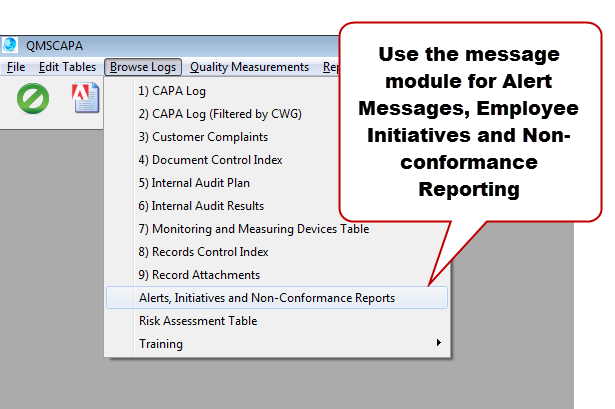Open Monitoring and Measuring Devices Table
The height and width of the screenshot is (409, 615).
coord(253,229)
